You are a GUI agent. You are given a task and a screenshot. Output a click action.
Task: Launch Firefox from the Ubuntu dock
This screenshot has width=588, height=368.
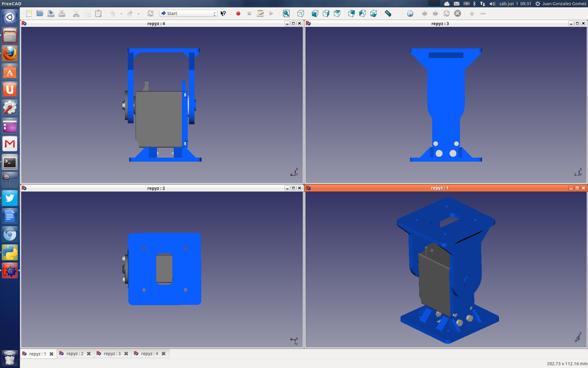pos(9,54)
